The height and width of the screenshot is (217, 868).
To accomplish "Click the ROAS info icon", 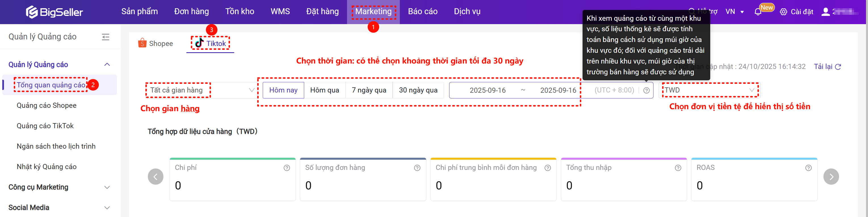I will 808,168.
